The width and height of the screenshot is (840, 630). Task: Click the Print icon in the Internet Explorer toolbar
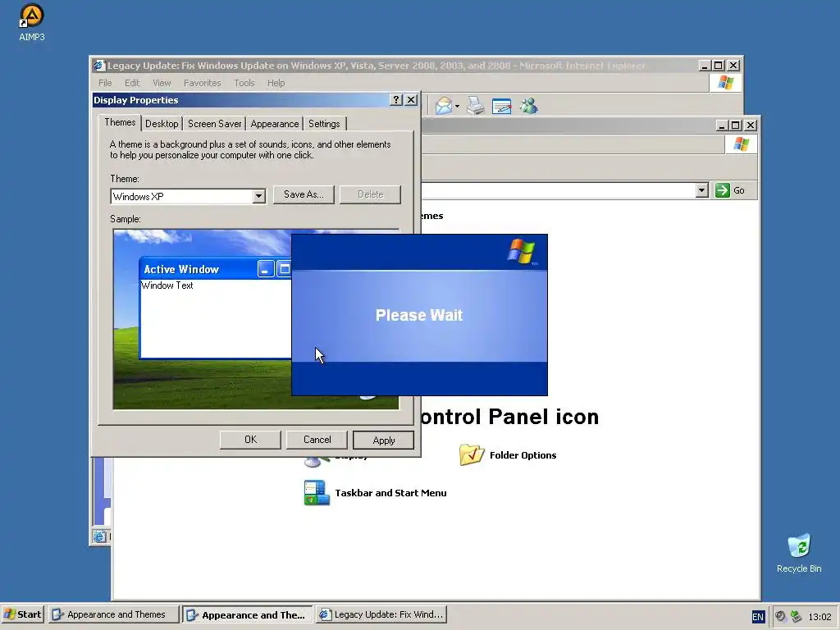pyautogui.click(x=475, y=106)
